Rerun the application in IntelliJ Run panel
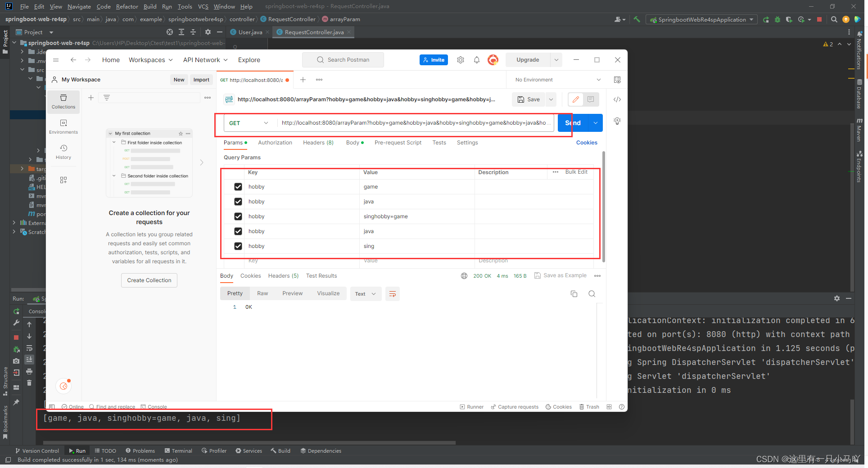Image resolution: width=868 pixels, height=468 pixels. coord(16,311)
